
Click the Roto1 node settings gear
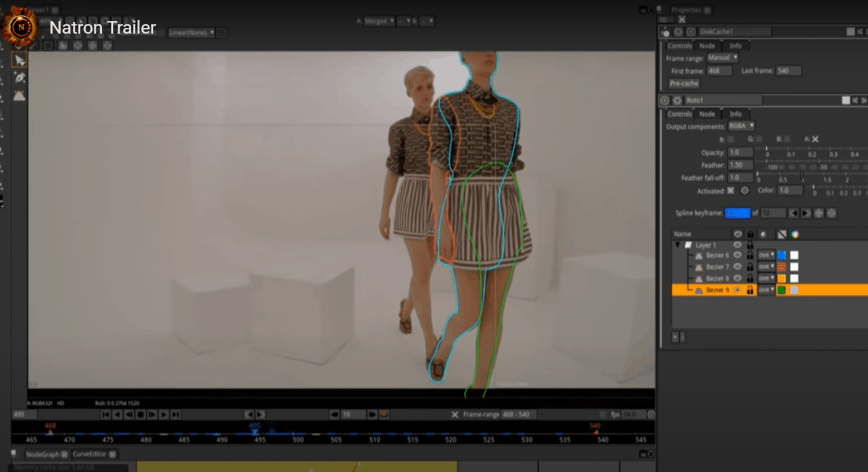pyautogui.click(x=677, y=100)
